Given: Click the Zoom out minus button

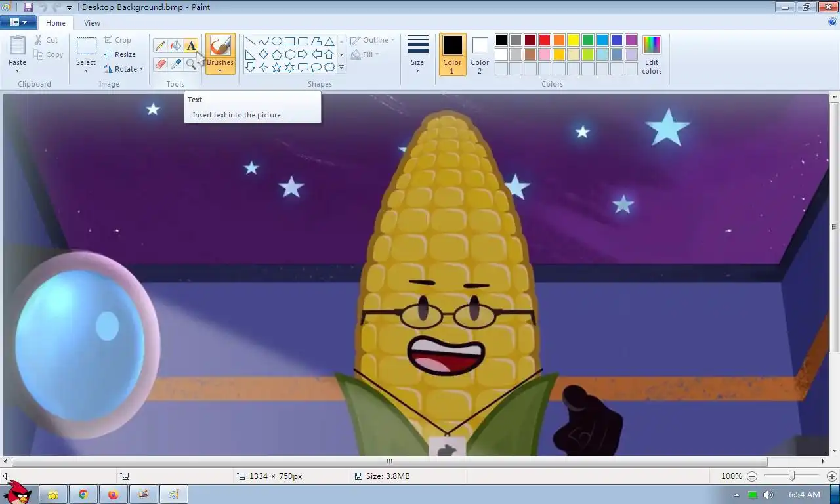Looking at the screenshot, I should [752, 476].
